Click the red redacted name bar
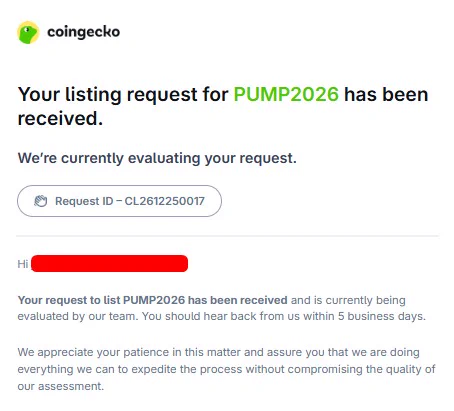Viewport: 454px width, 411px height. pos(109,264)
